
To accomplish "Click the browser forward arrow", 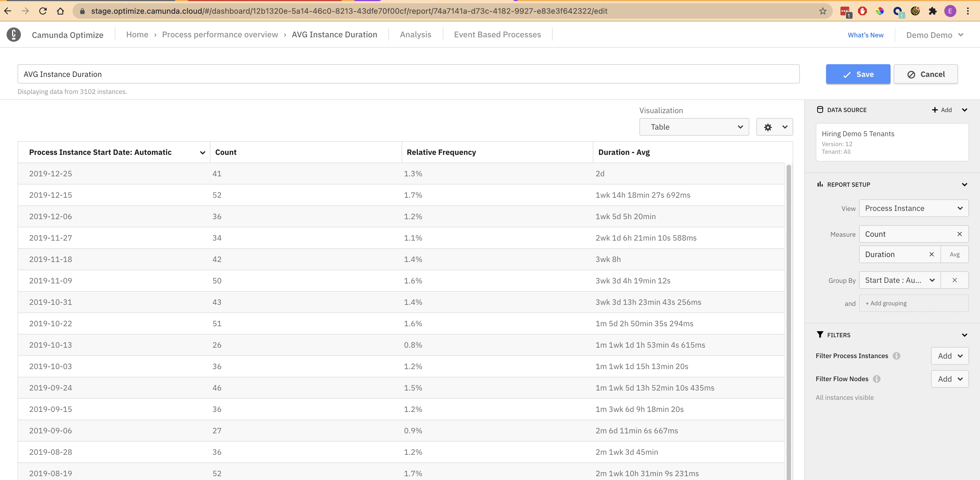I will [x=25, y=11].
